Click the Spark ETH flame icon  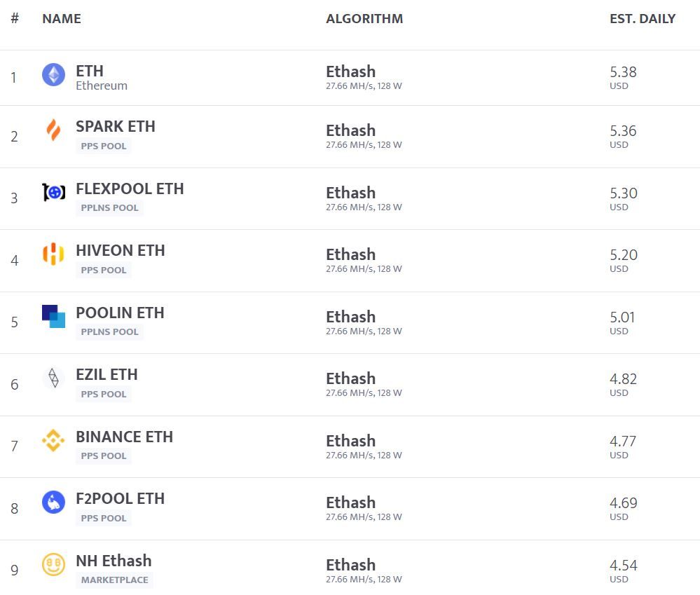(x=53, y=130)
